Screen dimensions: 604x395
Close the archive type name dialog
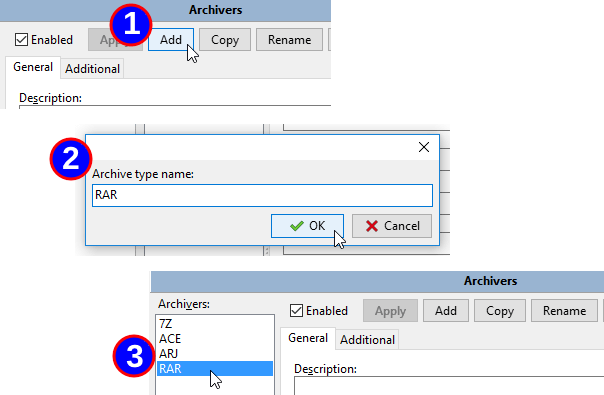424,147
